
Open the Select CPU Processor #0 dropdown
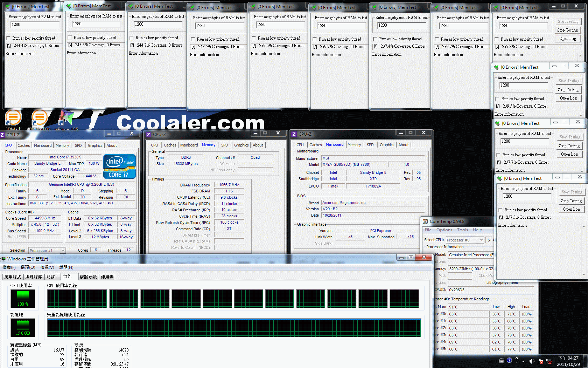click(482, 240)
